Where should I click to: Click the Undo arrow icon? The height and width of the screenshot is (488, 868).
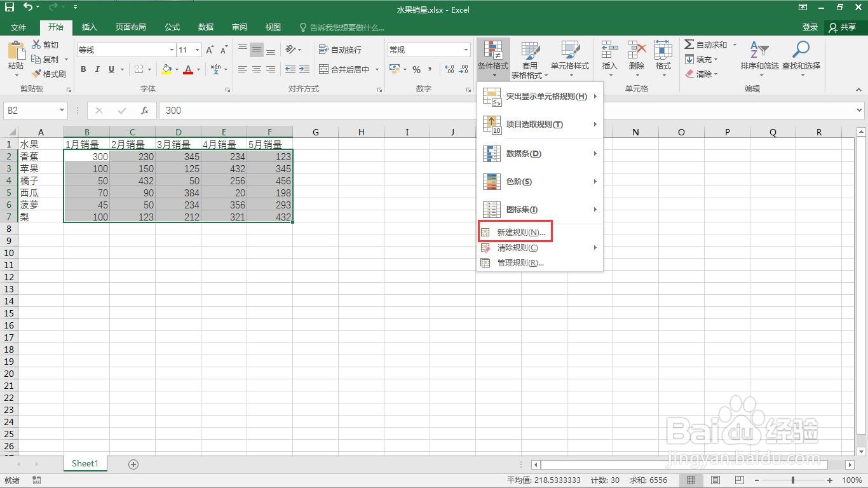(x=28, y=8)
